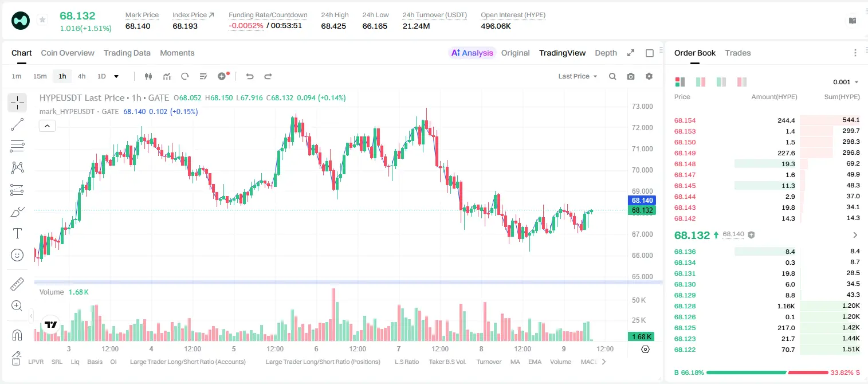The image size is (868, 384).
Task: Open the timeframe dropdown next to 1D
Action: (x=116, y=76)
